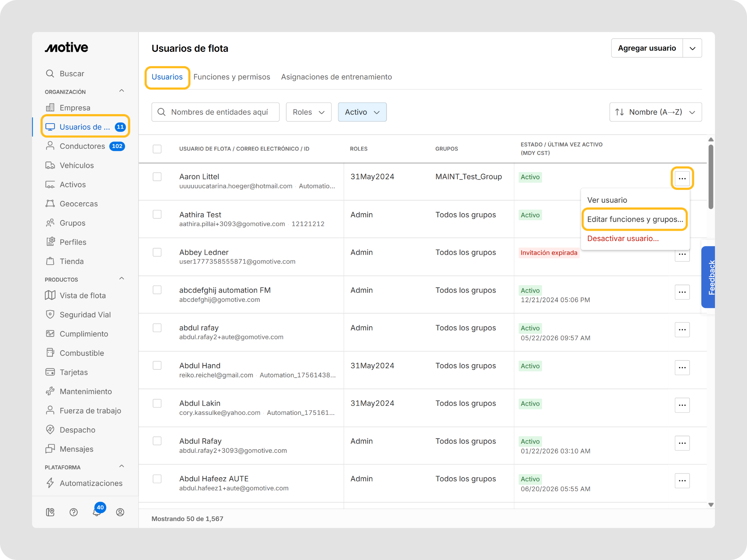Viewport: 747px width, 560px height.
Task: Check the box for Aaron Littel
Action: pyautogui.click(x=157, y=177)
